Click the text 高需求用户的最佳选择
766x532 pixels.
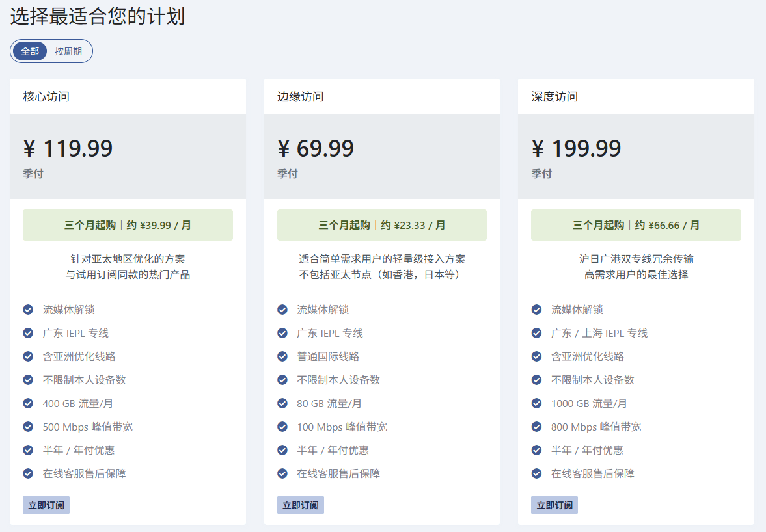636,275
